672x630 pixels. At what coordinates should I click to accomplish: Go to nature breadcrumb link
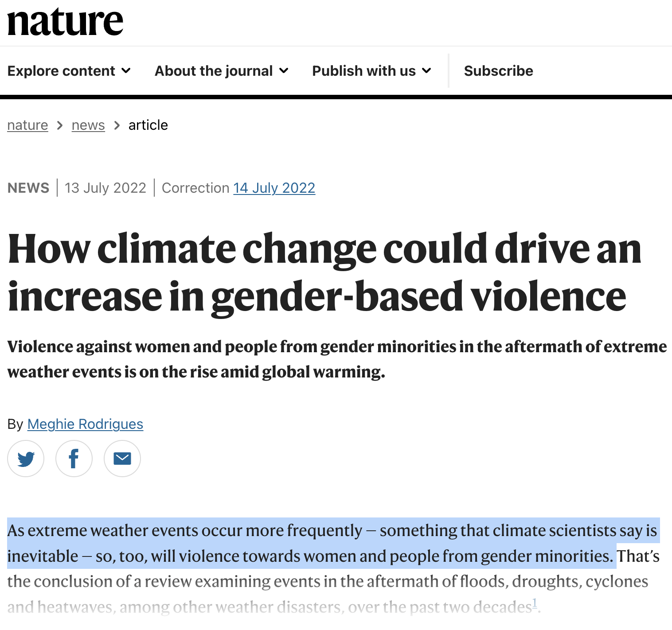click(x=27, y=125)
